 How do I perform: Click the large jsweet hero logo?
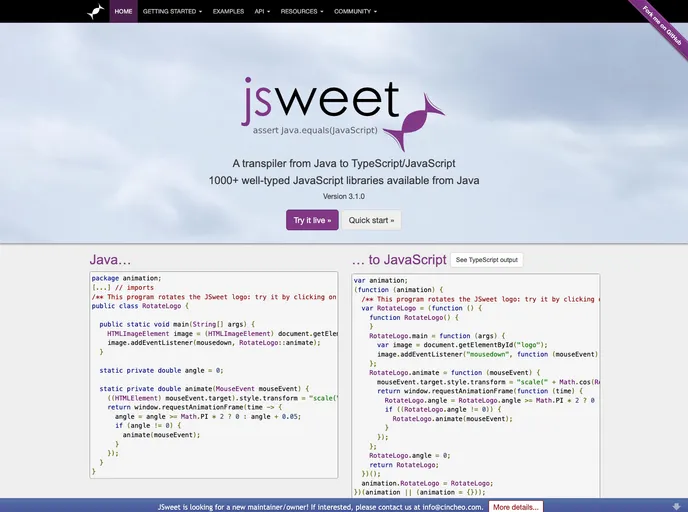coord(343,114)
